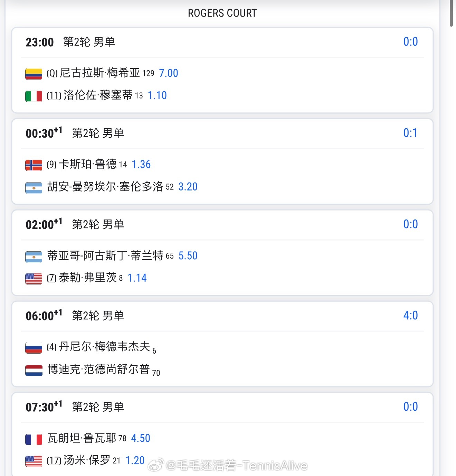Open the 23:00 第2轮 男单 match card
Viewport: 456px width, 476px height.
[222, 70]
